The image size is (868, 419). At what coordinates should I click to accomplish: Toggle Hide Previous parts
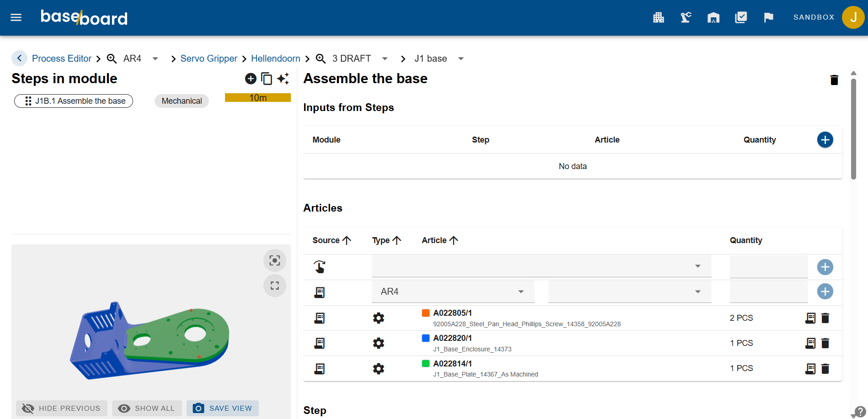tap(62, 408)
